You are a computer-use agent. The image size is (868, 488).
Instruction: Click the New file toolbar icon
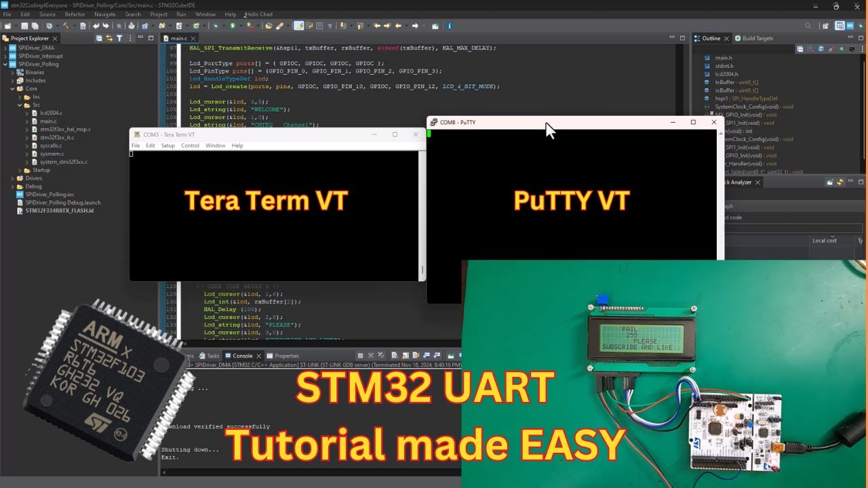[7, 26]
